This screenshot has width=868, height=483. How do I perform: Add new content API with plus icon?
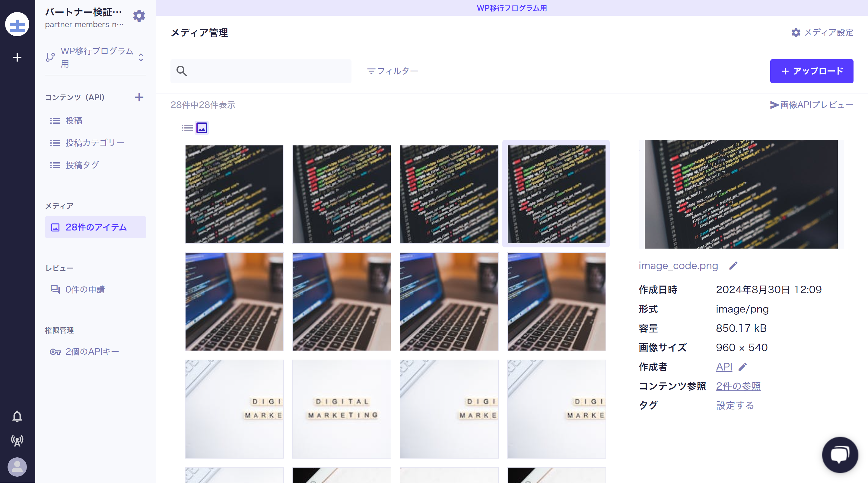click(139, 97)
